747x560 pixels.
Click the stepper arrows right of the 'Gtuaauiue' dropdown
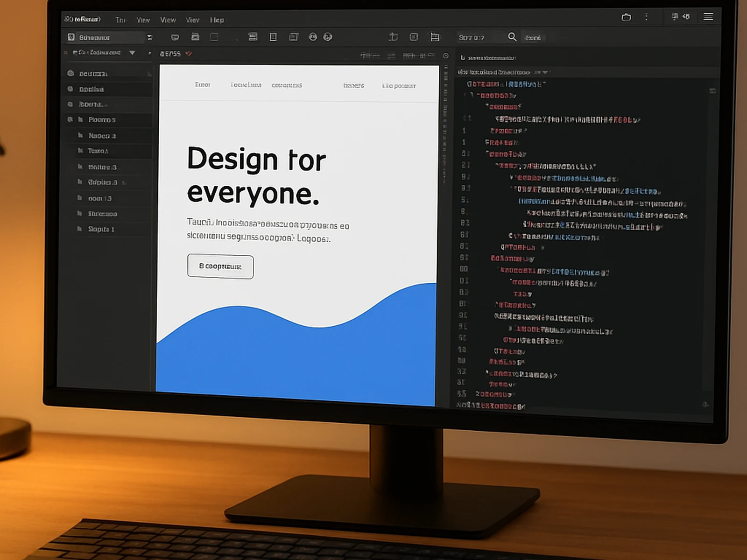149,37
